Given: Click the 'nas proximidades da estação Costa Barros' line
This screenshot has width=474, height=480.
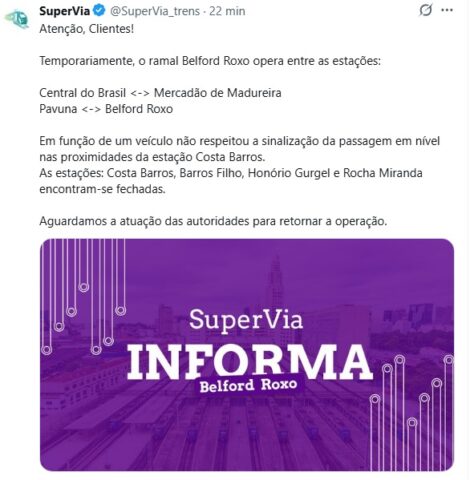Looking at the screenshot, I should 152,157.
